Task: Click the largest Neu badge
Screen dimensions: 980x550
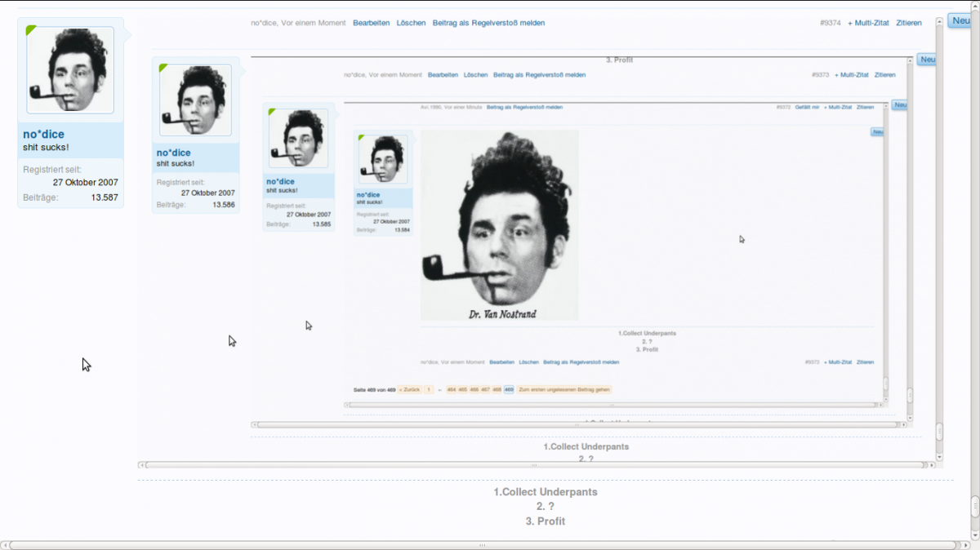Action: [x=960, y=20]
